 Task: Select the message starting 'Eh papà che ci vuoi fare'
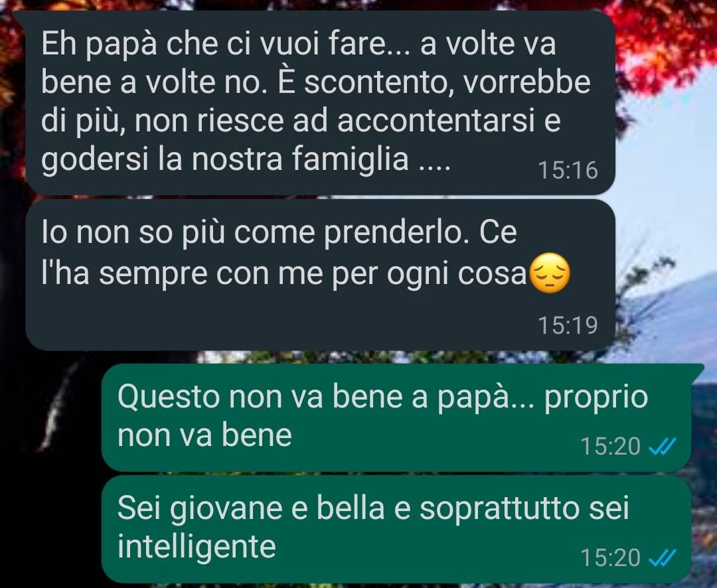[320, 103]
